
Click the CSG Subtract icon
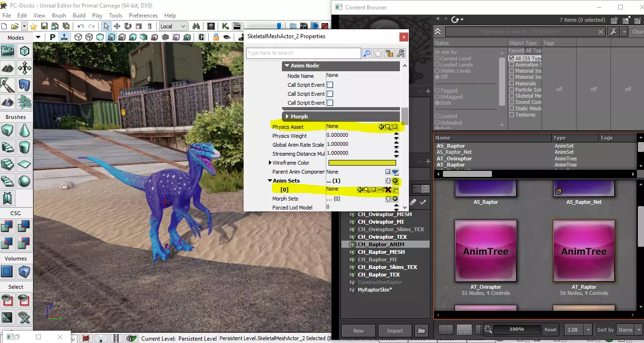[25, 226]
